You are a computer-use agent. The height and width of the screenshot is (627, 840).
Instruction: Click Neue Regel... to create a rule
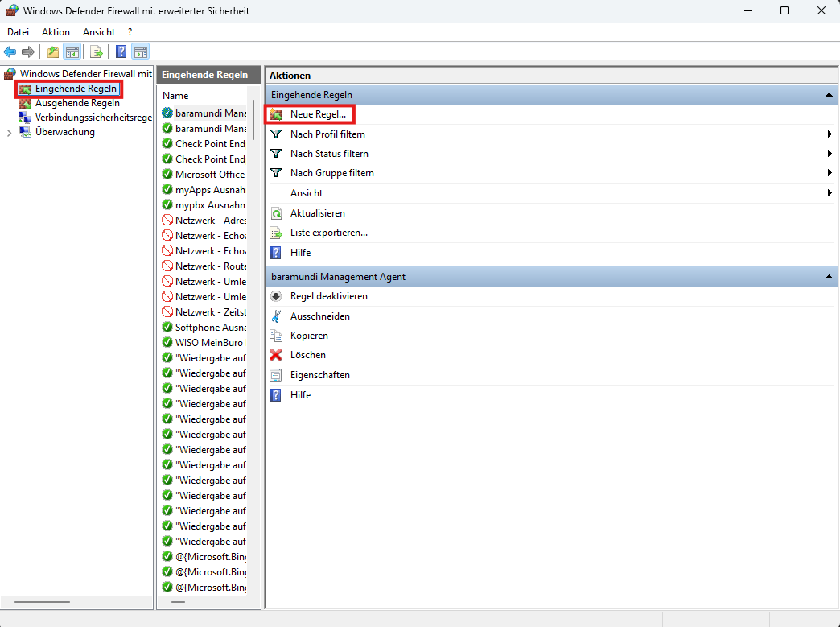coord(318,114)
